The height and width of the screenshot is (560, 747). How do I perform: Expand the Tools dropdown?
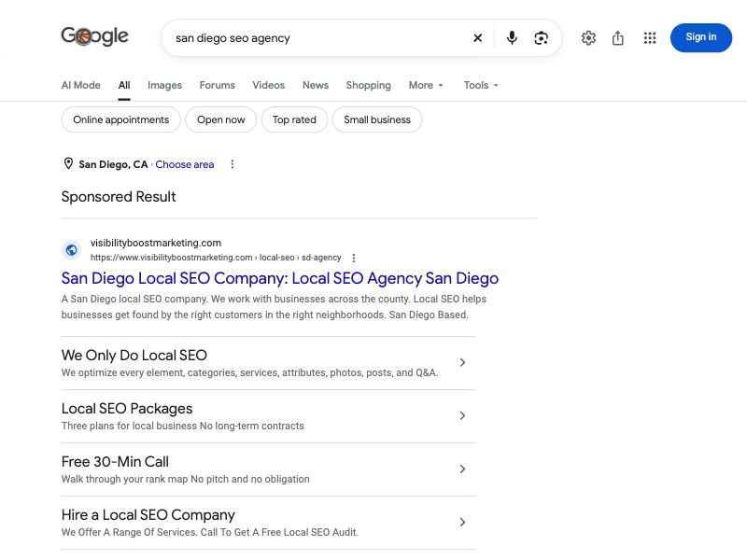click(x=481, y=85)
